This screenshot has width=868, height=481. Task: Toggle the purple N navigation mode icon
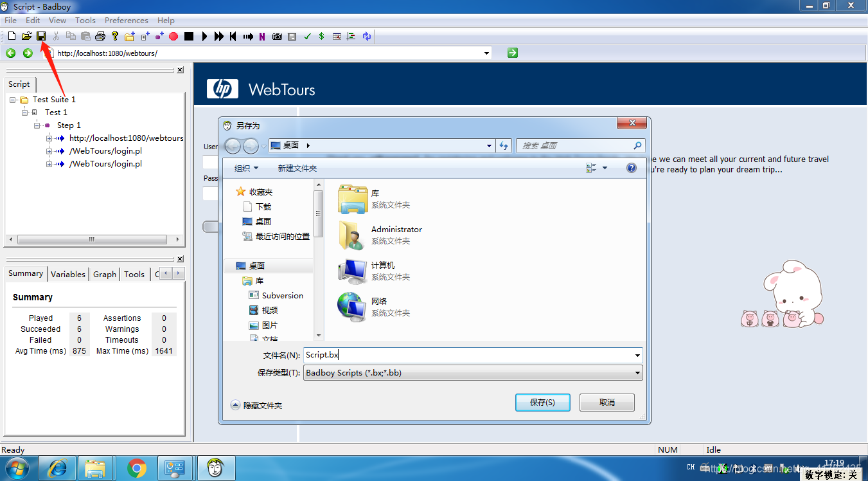point(262,37)
